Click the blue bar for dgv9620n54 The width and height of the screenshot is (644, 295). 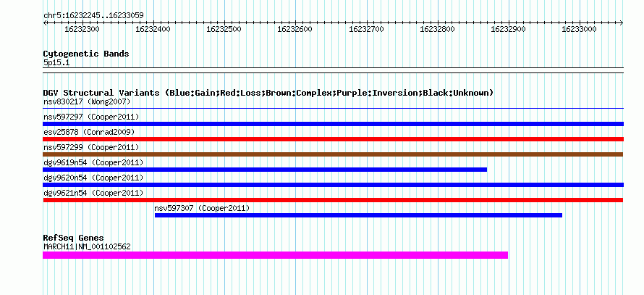333,185
